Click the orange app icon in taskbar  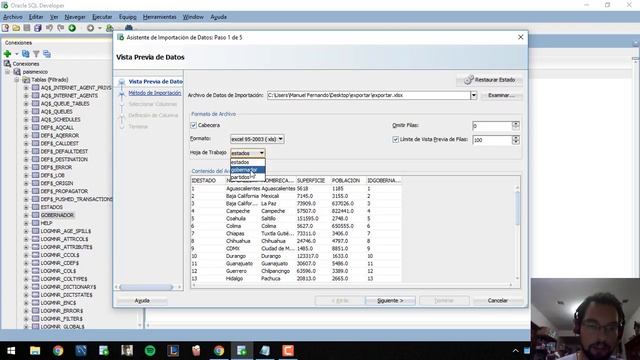(x=288, y=351)
